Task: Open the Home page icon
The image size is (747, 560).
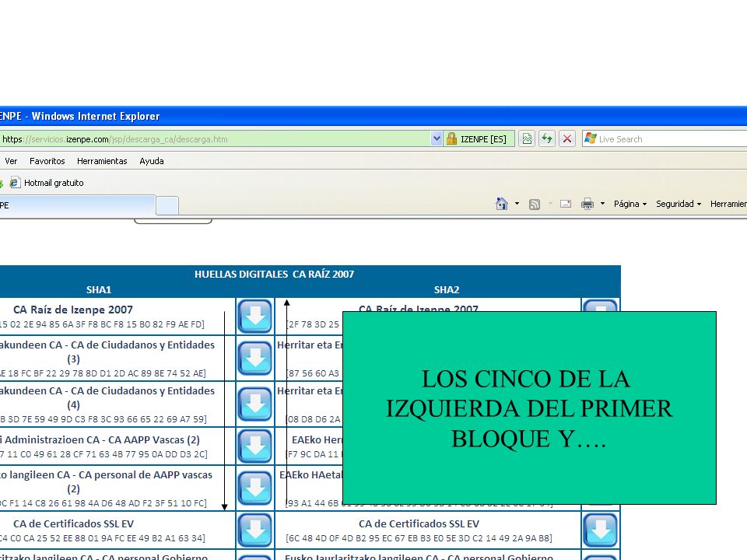Action: pos(502,204)
